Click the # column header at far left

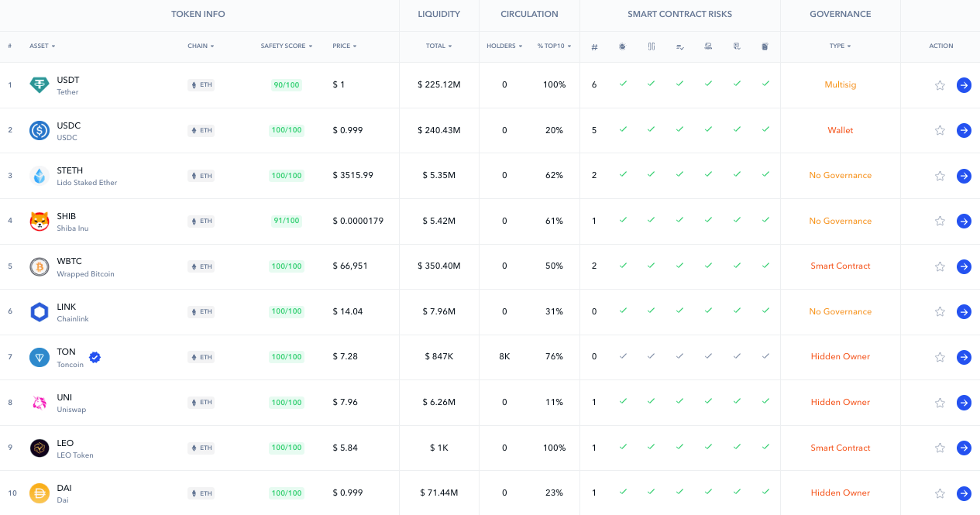tap(9, 46)
